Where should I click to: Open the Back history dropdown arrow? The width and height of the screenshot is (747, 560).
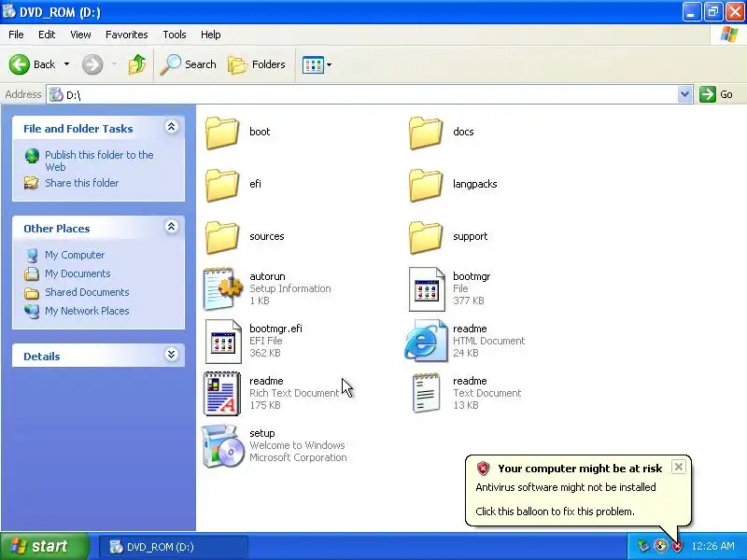coord(66,64)
